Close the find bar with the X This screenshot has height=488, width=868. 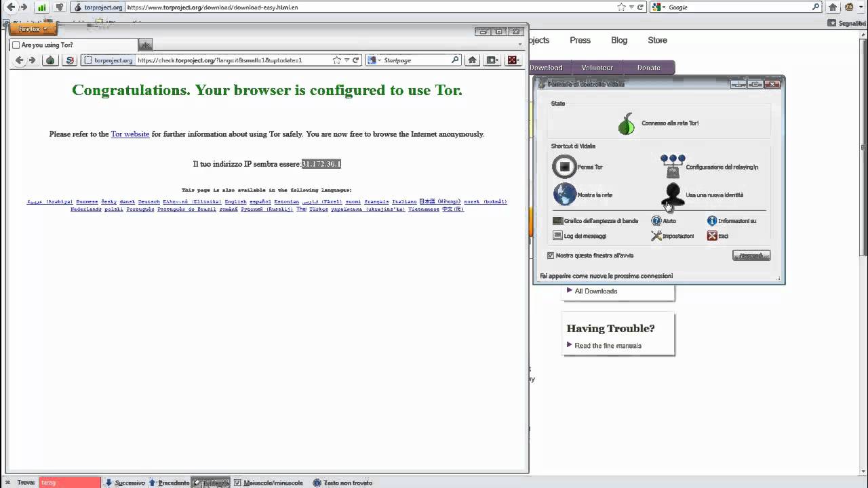(x=8, y=483)
